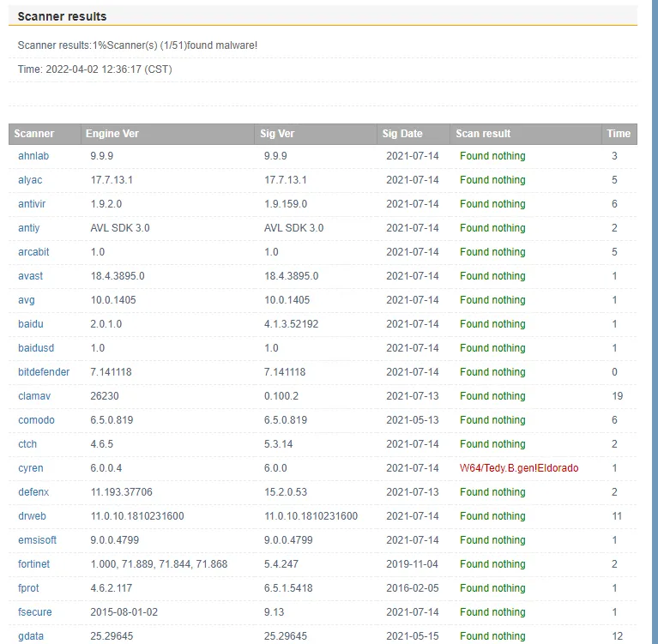Image resolution: width=658 pixels, height=644 pixels.
Task: Open the antivir scanner entry
Action: 33,204
